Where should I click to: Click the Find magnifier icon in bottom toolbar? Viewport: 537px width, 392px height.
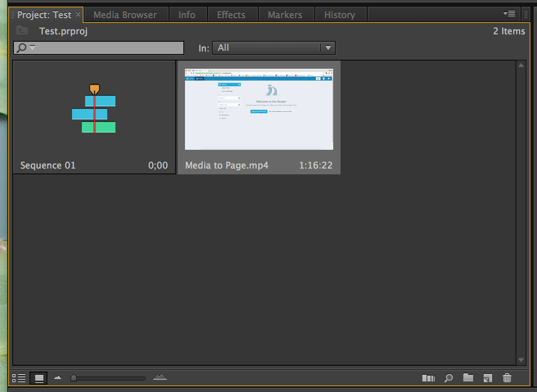[x=449, y=378]
